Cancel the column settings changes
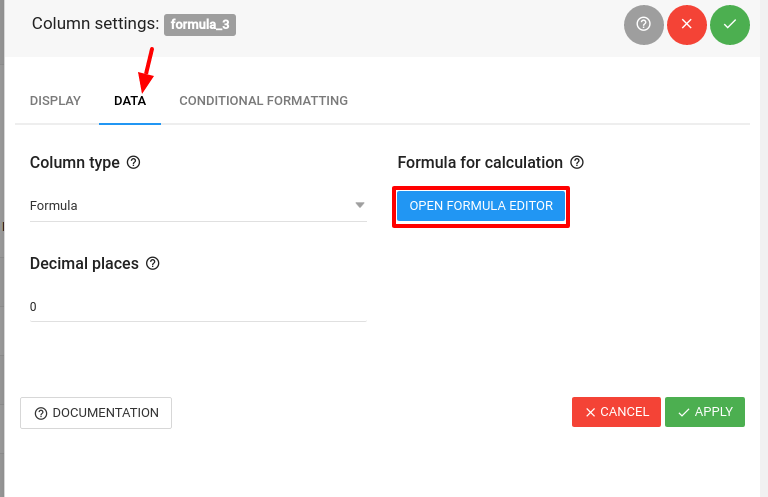The height and width of the screenshot is (497, 768). (x=616, y=412)
